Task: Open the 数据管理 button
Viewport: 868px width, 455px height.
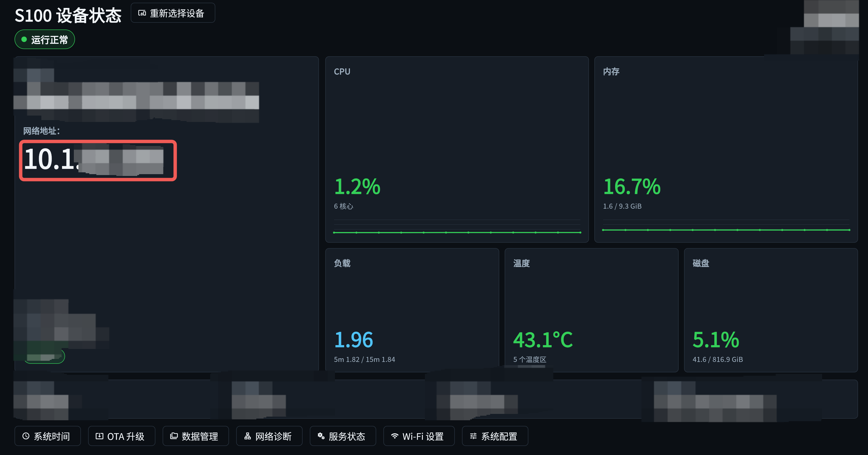Action: [x=196, y=436]
